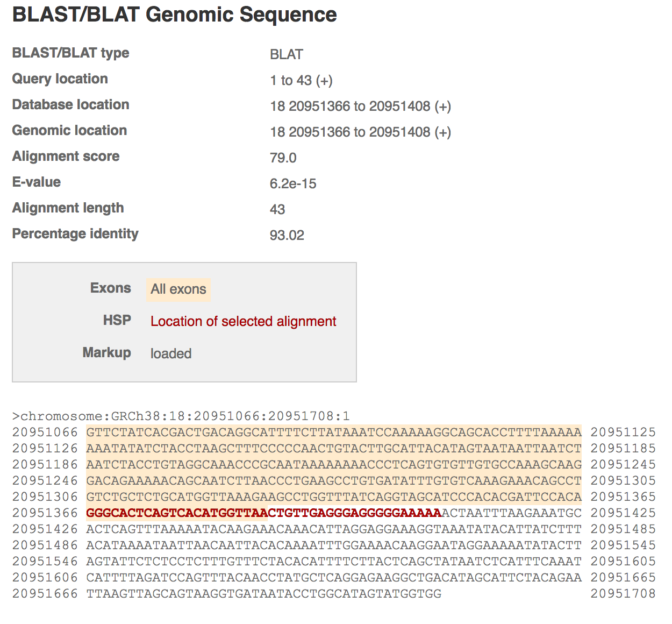
Task: Select the BLAT type value
Action: tap(287, 54)
